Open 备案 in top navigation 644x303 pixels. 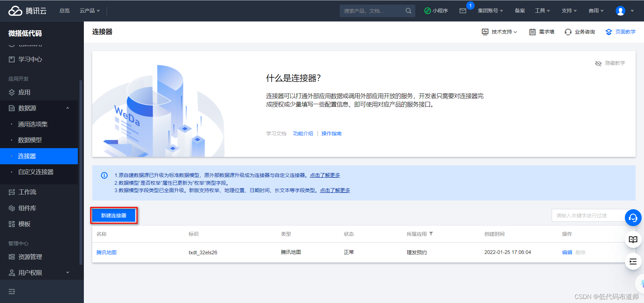point(520,11)
